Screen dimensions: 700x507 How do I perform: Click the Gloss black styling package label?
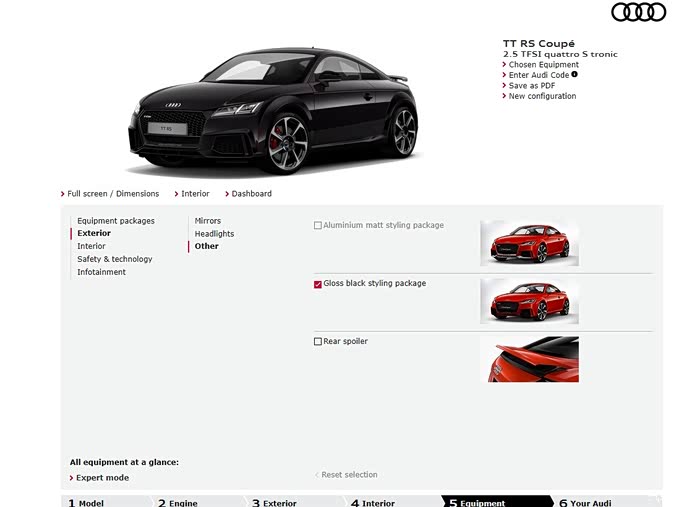coord(375,283)
